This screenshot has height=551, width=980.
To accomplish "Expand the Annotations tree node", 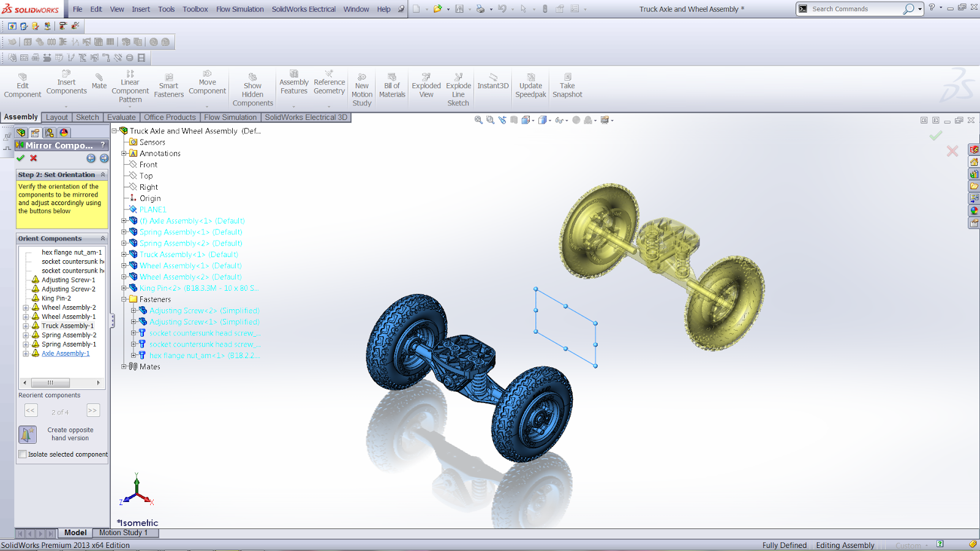I will click(x=124, y=154).
